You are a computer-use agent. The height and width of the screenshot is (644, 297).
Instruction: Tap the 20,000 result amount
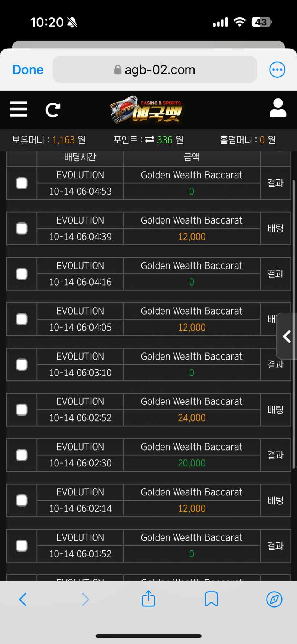(192, 463)
